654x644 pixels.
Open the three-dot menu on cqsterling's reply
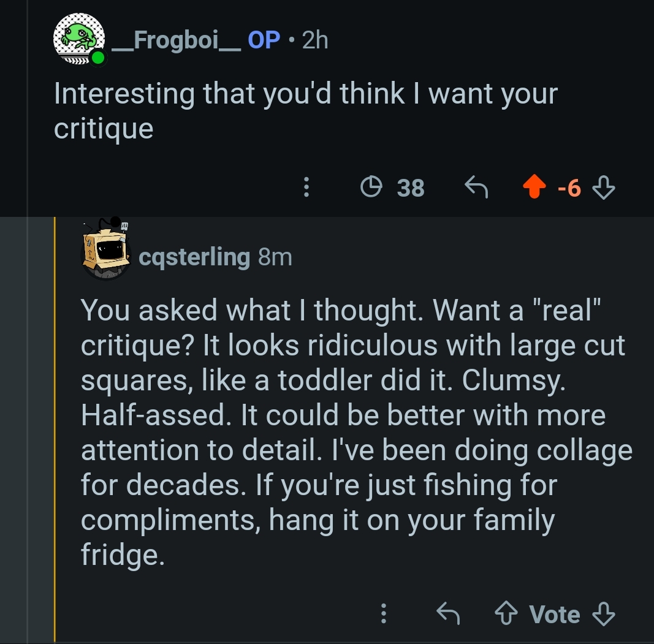pos(384,614)
